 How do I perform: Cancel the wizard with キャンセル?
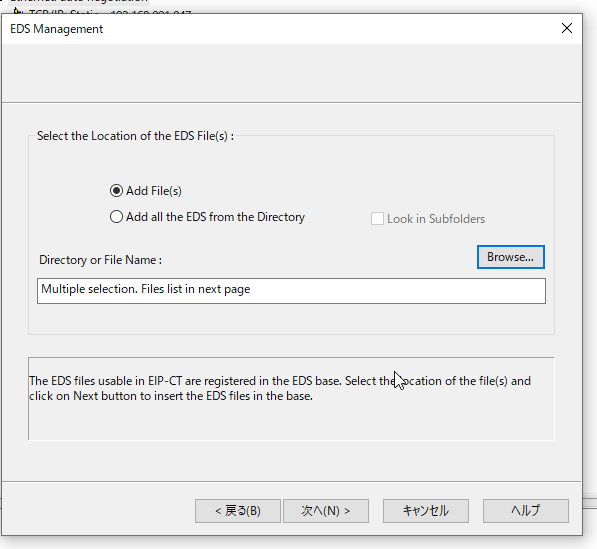(426, 511)
